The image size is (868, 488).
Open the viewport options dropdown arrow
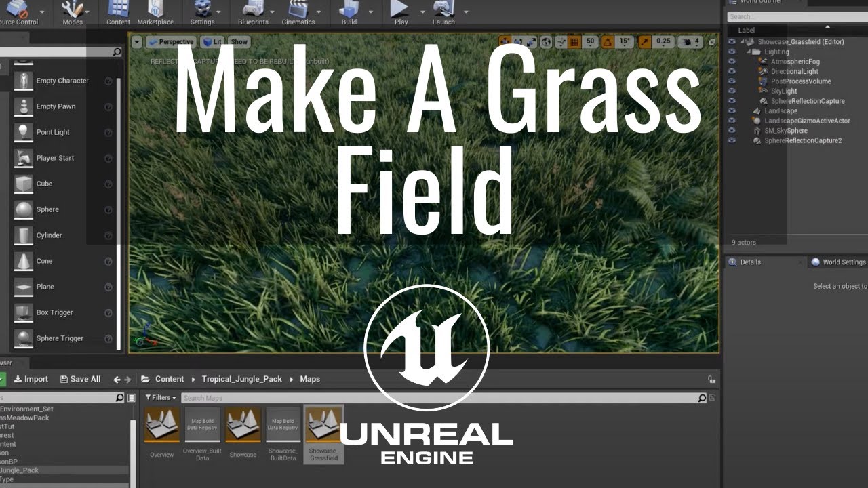tap(138, 42)
